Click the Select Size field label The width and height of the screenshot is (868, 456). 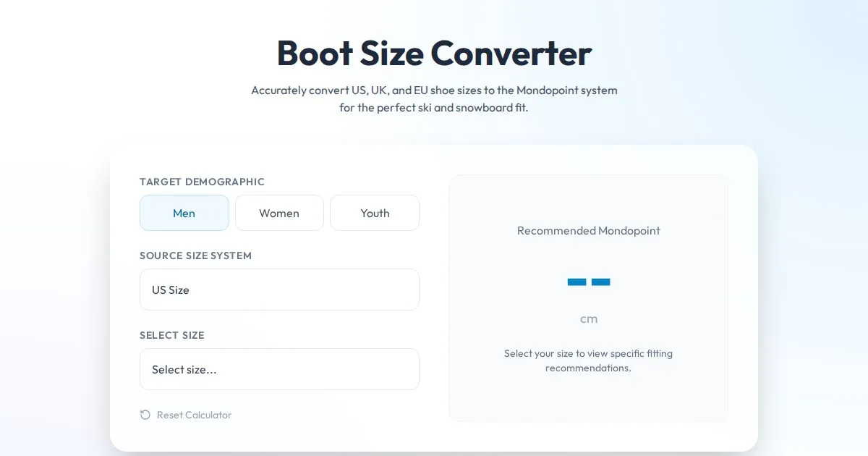172,335
